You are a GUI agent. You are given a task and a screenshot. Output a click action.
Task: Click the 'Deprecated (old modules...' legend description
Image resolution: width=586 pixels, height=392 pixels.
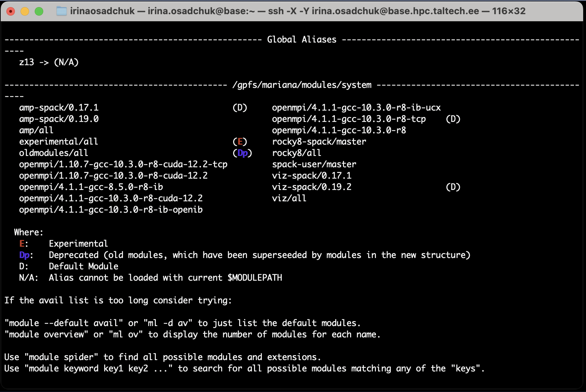(x=260, y=255)
